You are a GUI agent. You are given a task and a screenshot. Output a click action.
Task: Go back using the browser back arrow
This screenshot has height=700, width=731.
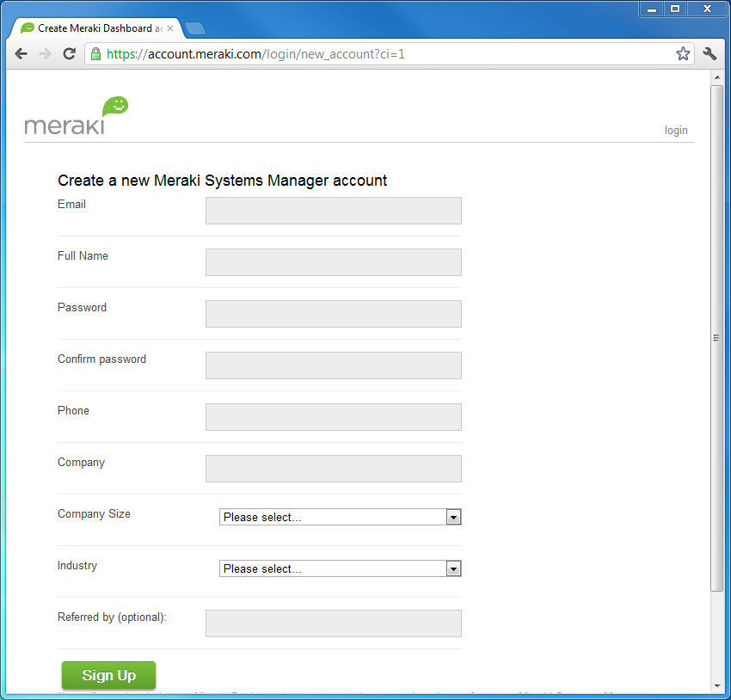click(21, 54)
